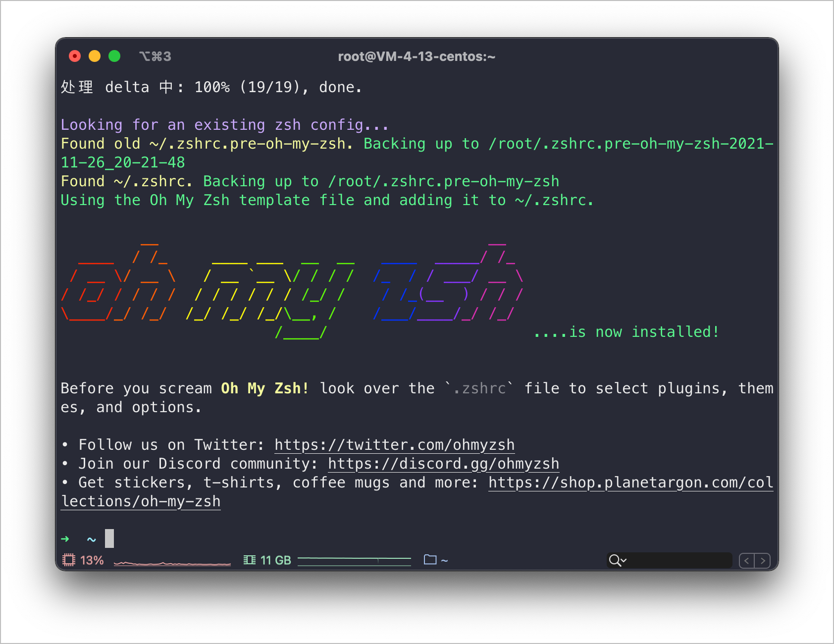
Task: Click the memory usage graph
Action: click(x=354, y=561)
